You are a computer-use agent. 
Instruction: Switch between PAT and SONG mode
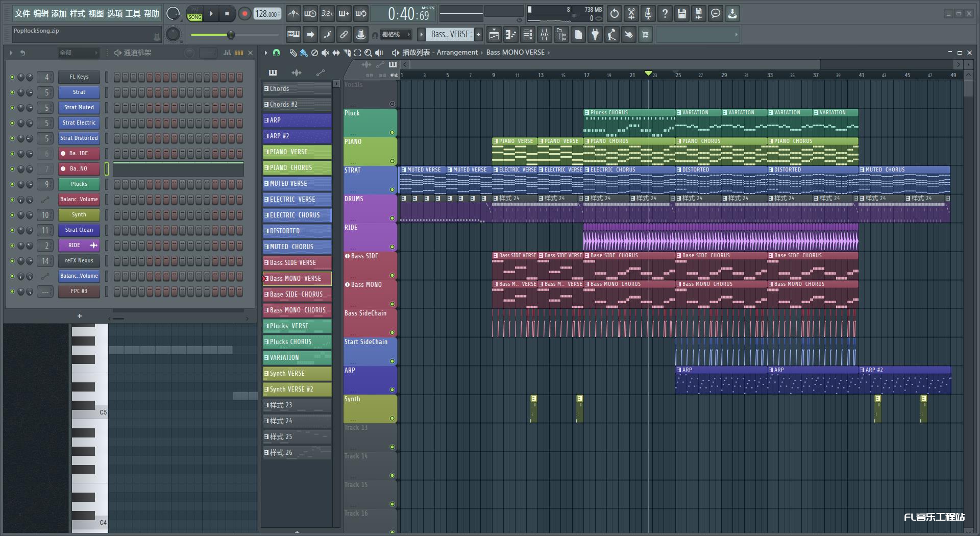194,14
